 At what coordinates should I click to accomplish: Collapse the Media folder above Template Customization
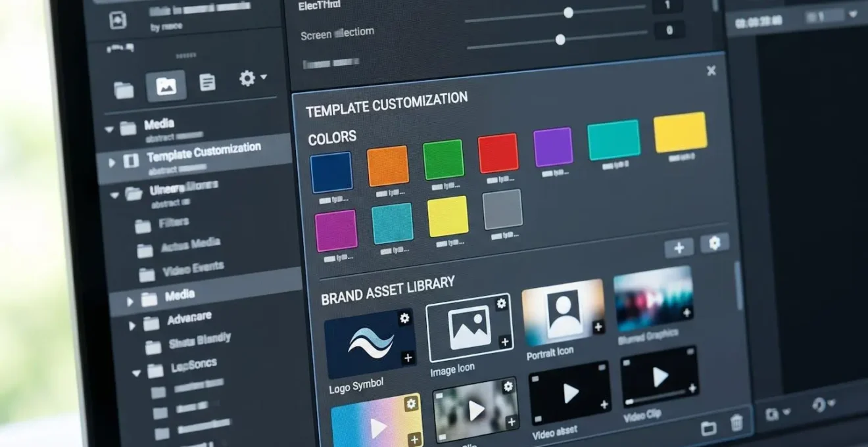pyautogui.click(x=109, y=129)
